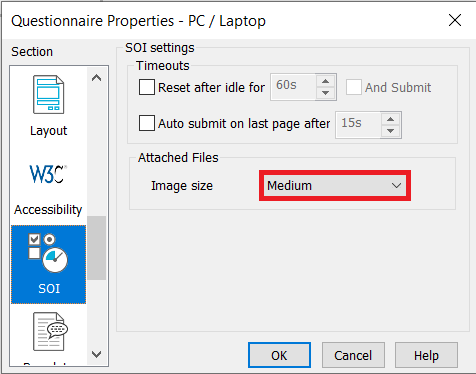Increase the 60s idle timeout value
This screenshot has width=476, height=374.
pos(325,81)
